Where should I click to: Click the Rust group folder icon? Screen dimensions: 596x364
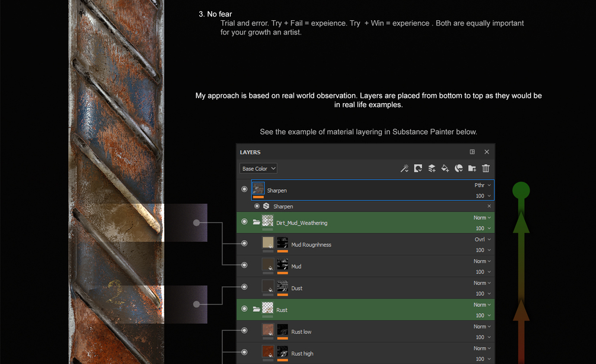pos(257,309)
